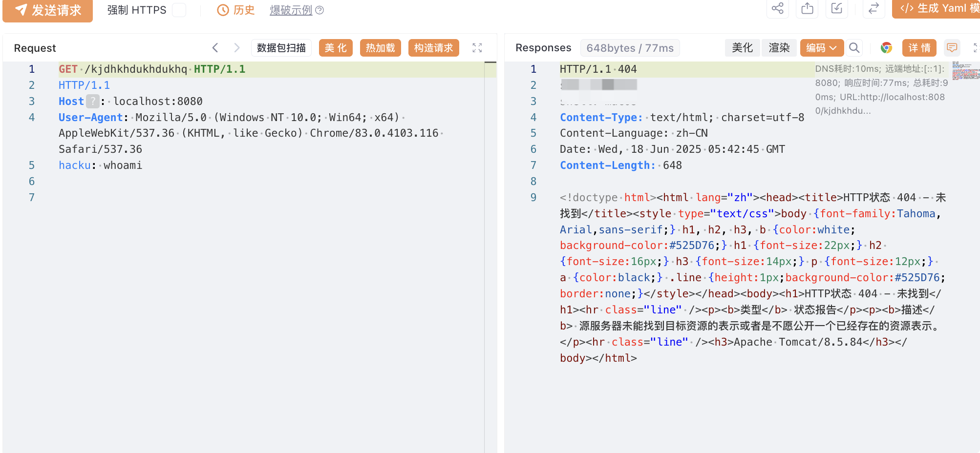Open the 编码 dropdown menu
This screenshot has width=980, height=453.
(x=822, y=48)
